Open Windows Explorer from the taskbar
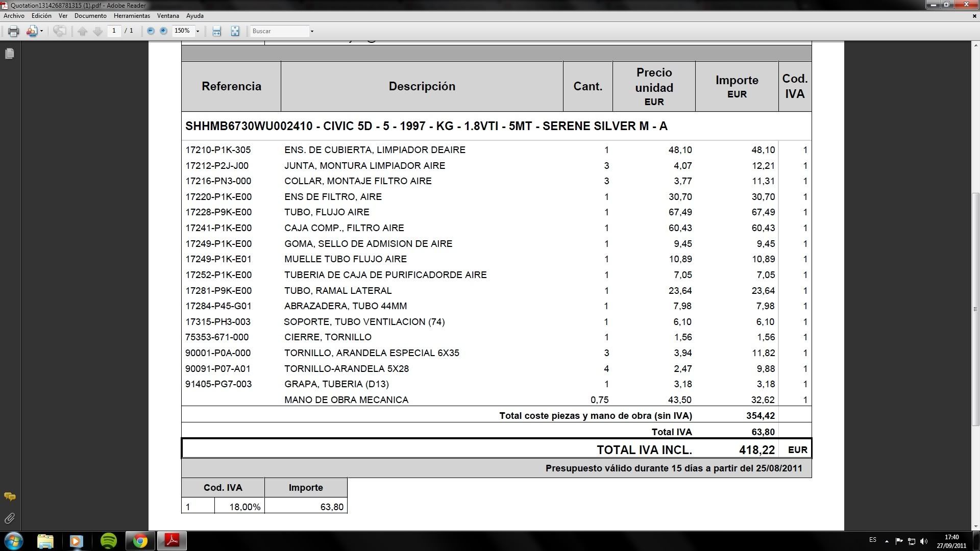 click(45, 541)
